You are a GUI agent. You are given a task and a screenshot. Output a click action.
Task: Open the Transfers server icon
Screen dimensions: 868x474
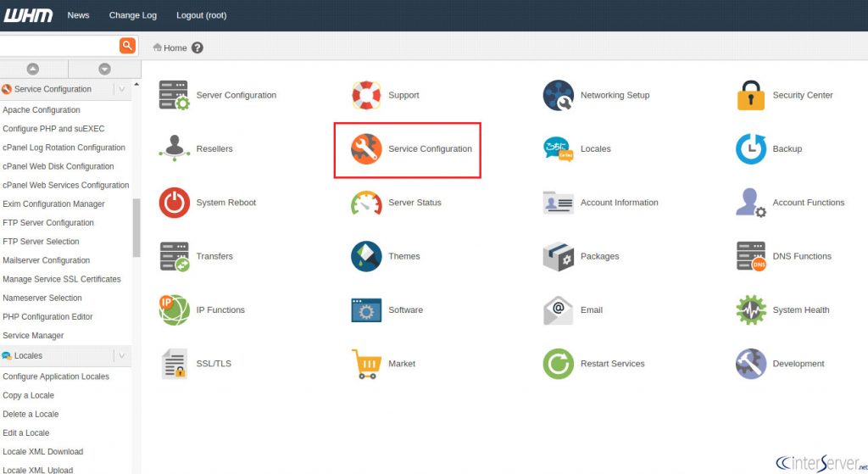coord(175,256)
